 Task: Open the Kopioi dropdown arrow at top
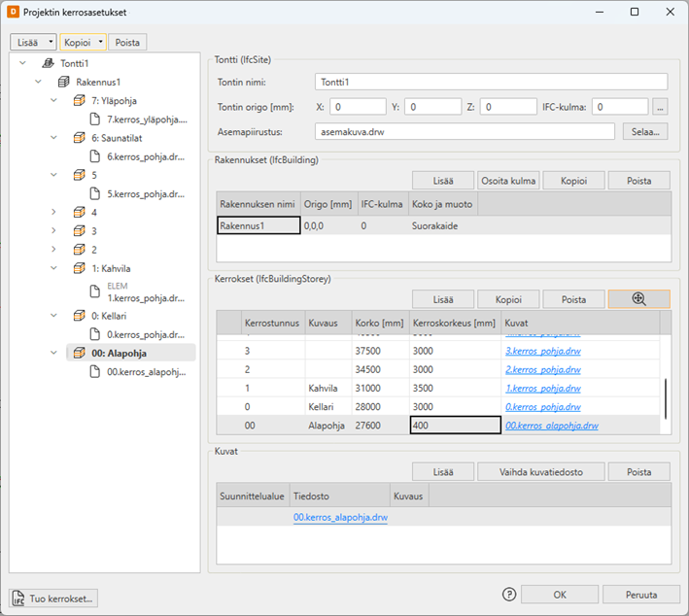pos(101,43)
